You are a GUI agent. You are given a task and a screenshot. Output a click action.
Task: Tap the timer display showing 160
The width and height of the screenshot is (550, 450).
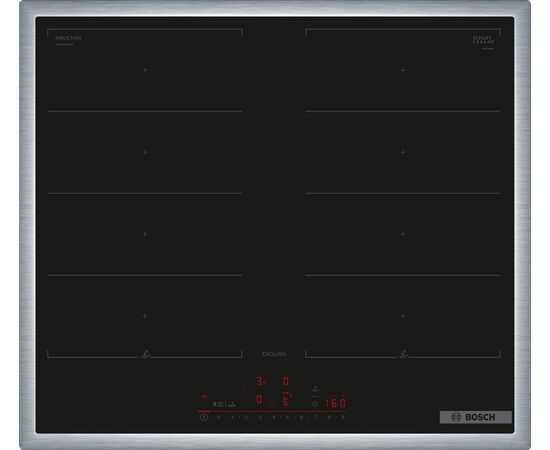(336, 403)
